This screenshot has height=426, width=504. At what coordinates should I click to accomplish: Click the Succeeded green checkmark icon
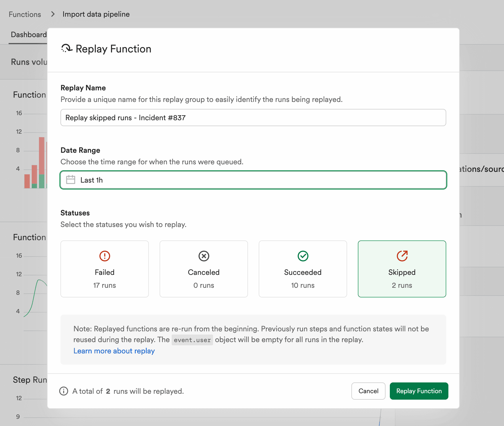pyautogui.click(x=303, y=256)
